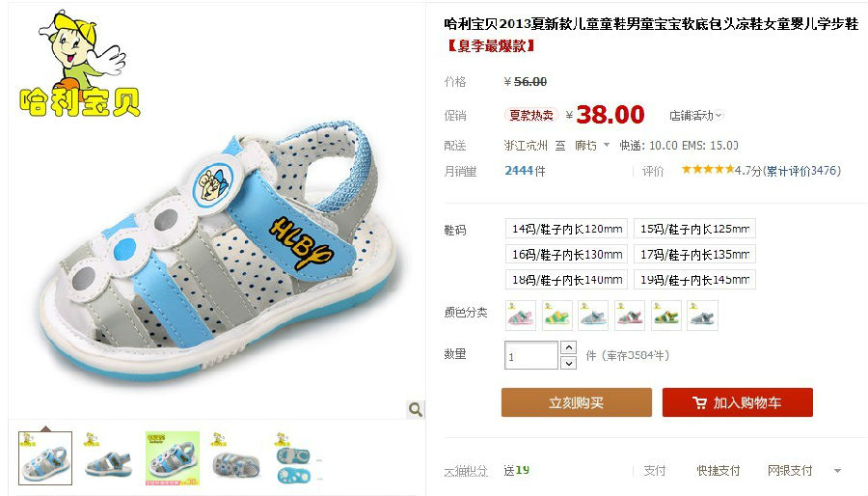Expand the payment options arrow after 网银支付
Viewport: 868px width, 496px height.
coord(837,471)
